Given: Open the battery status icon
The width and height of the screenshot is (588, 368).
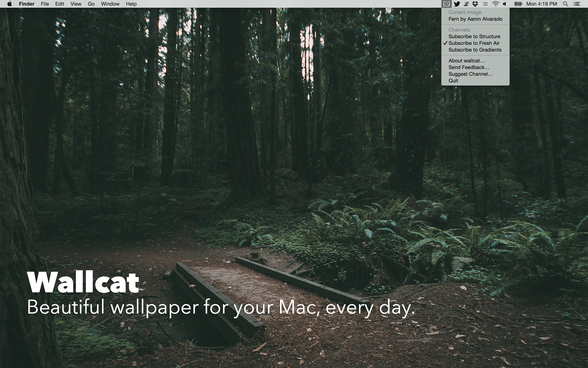Looking at the screenshot, I should (x=518, y=4).
